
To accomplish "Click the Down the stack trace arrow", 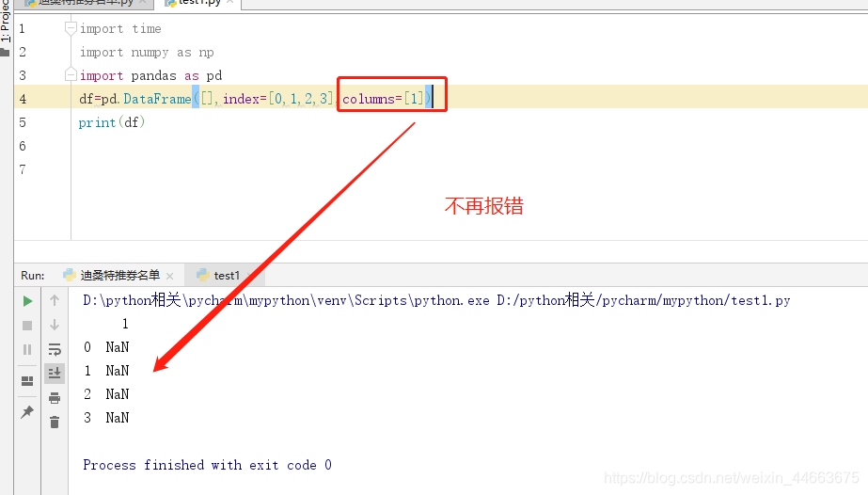I will (55, 325).
